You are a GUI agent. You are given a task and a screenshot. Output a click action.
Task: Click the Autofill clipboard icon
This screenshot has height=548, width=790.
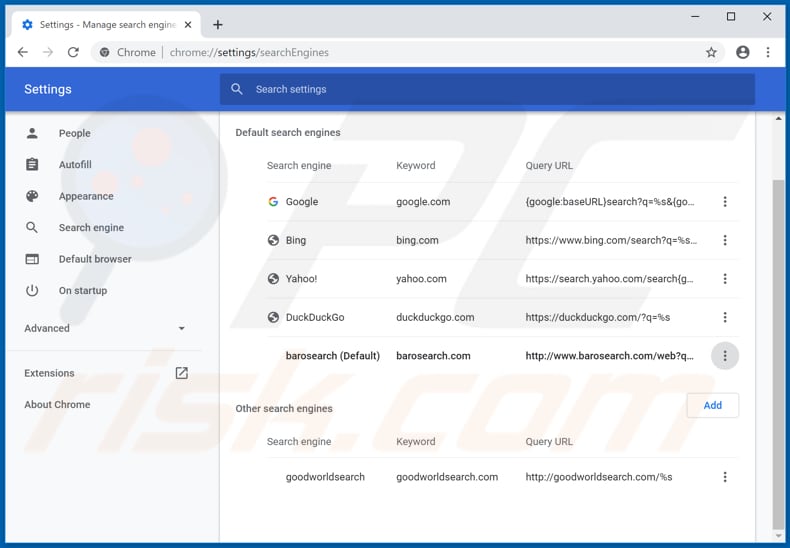pyautogui.click(x=32, y=164)
